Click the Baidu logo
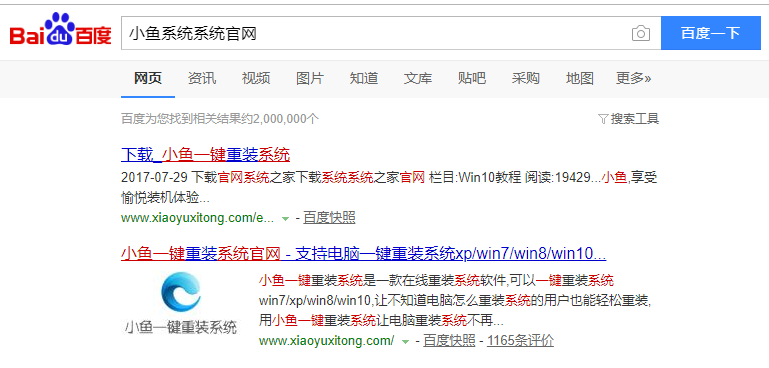This screenshot has height=368, width=769. point(61,30)
